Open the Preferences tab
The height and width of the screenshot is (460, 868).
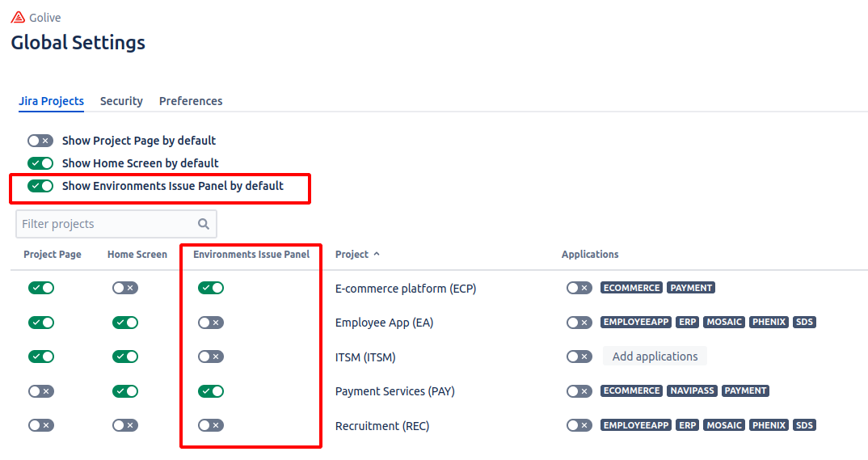191,101
